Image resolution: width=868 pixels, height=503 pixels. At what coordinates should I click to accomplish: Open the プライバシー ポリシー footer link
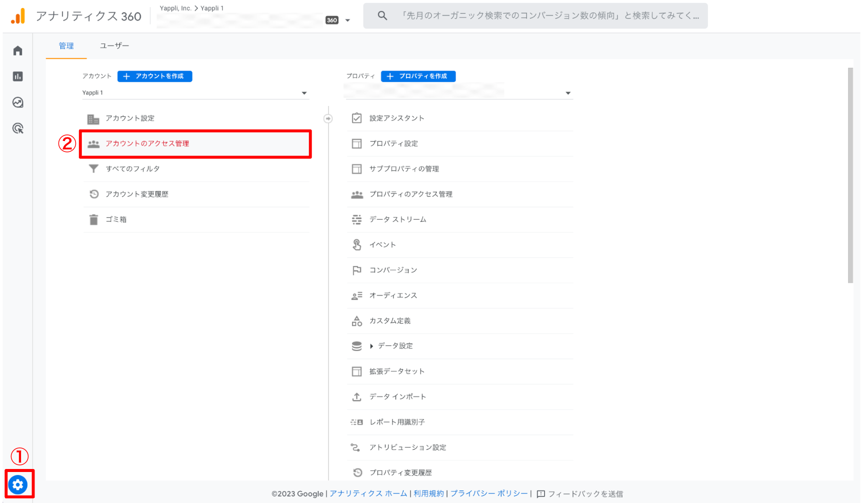coord(489,493)
